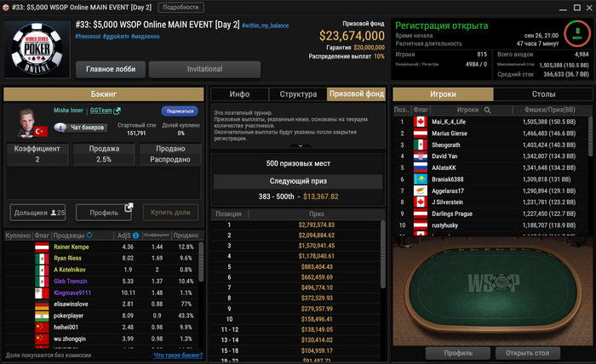The width and height of the screenshot is (596, 364).
Task: Open the AdjS info icon
Action: 135,236
